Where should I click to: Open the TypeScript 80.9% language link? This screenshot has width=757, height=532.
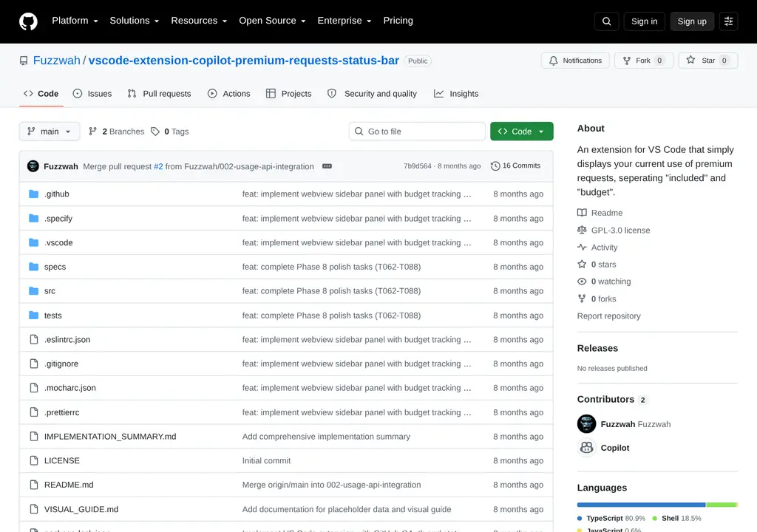[611, 518]
